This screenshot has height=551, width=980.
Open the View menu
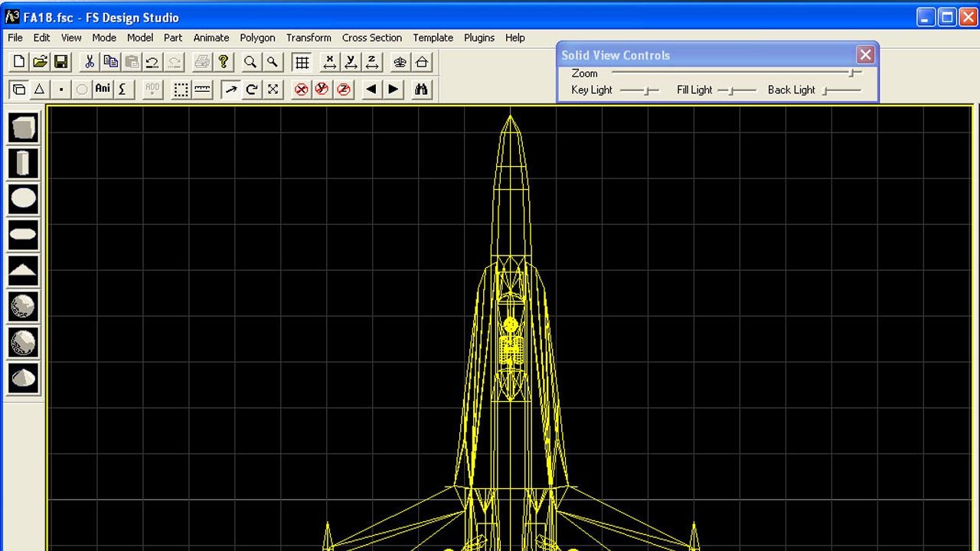pos(71,37)
